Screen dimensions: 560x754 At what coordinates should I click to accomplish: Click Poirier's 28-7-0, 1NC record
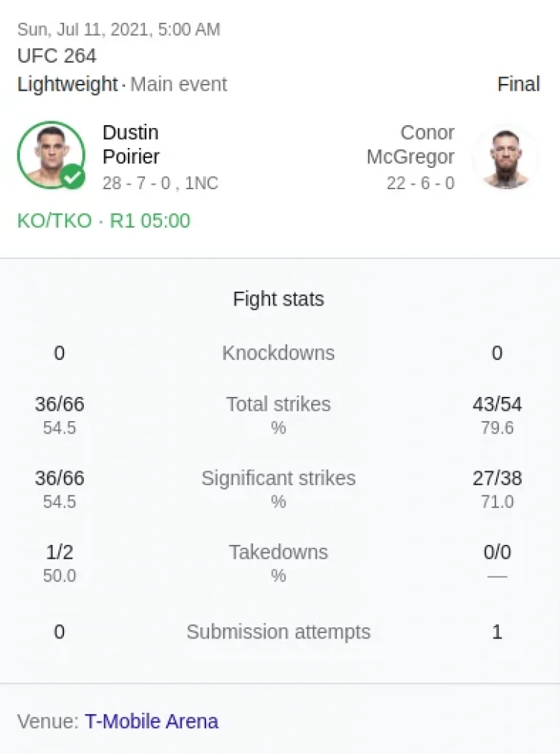(160, 183)
